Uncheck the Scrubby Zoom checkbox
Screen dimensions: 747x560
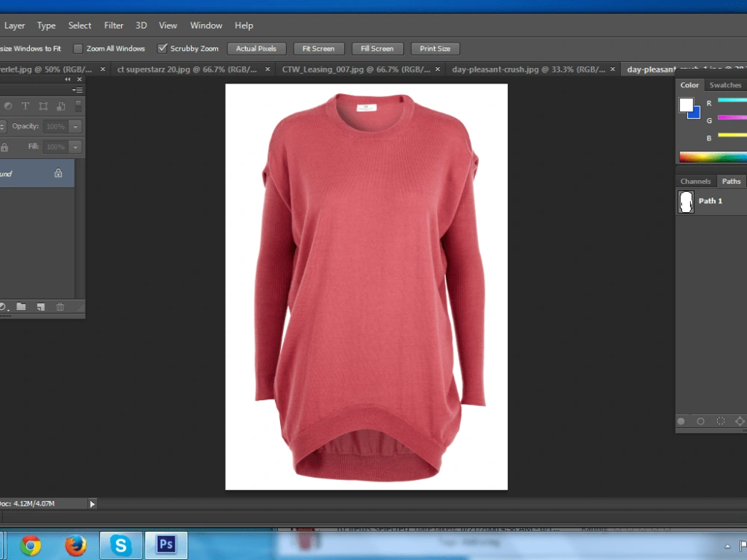coord(162,48)
